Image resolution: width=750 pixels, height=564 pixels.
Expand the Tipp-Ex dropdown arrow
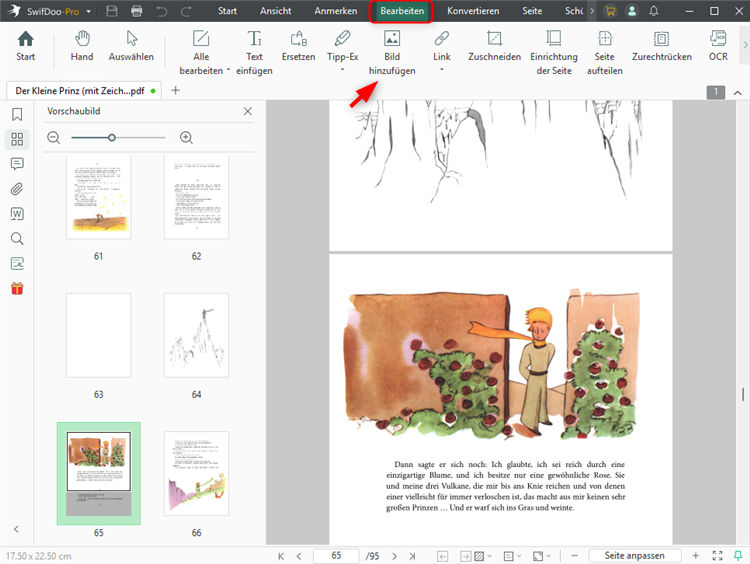point(342,70)
